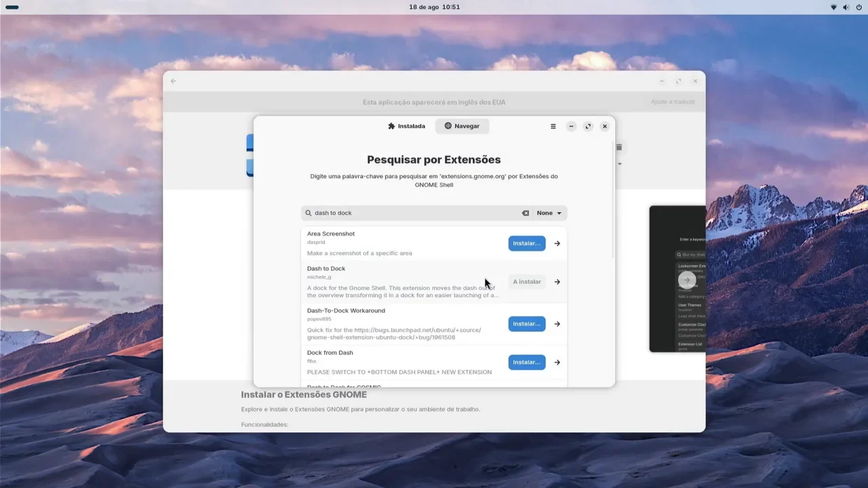
Task: Open the dark screenshot thumbnail in software window
Action: (677, 279)
